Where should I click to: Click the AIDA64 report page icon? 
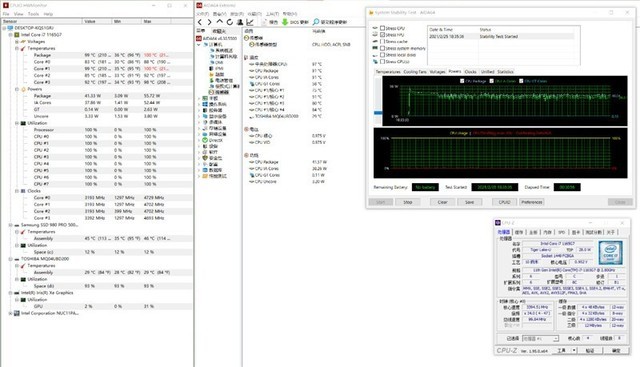click(264, 22)
